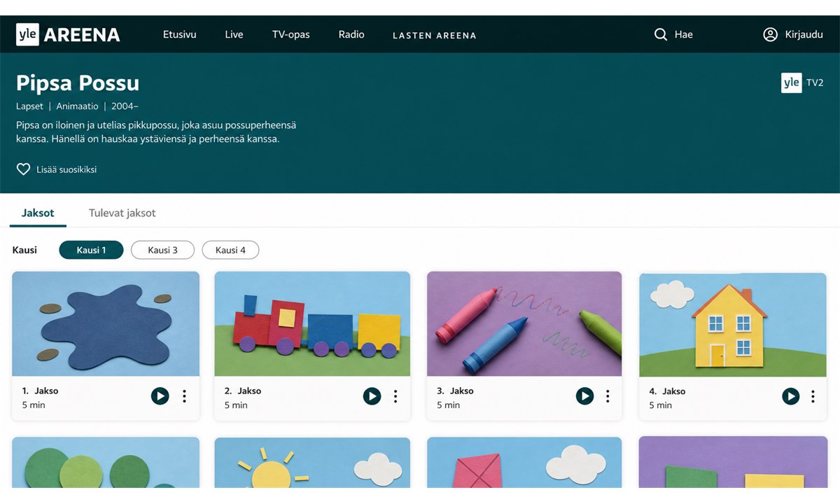The width and height of the screenshot is (840, 504).
Task: Click the Pipsa Possu series title
Action: [x=78, y=83]
